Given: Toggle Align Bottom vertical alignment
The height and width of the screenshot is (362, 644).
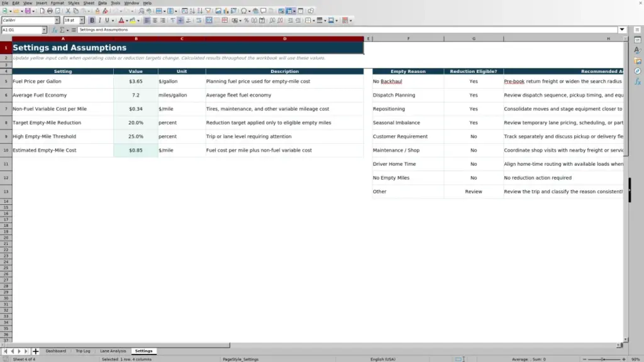Looking at the screenshot, I should [x=189, y=20].
